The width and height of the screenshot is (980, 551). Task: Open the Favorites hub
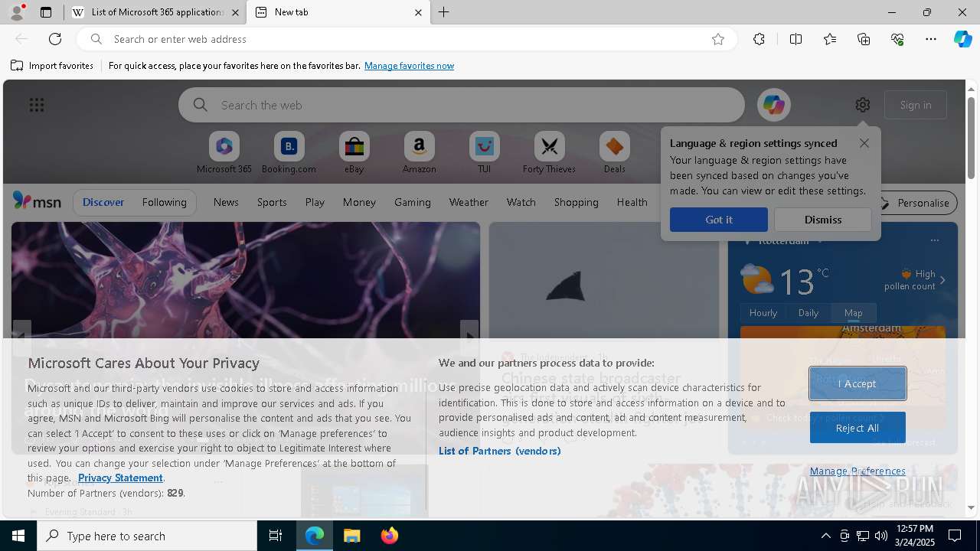(x=830, y=39)
